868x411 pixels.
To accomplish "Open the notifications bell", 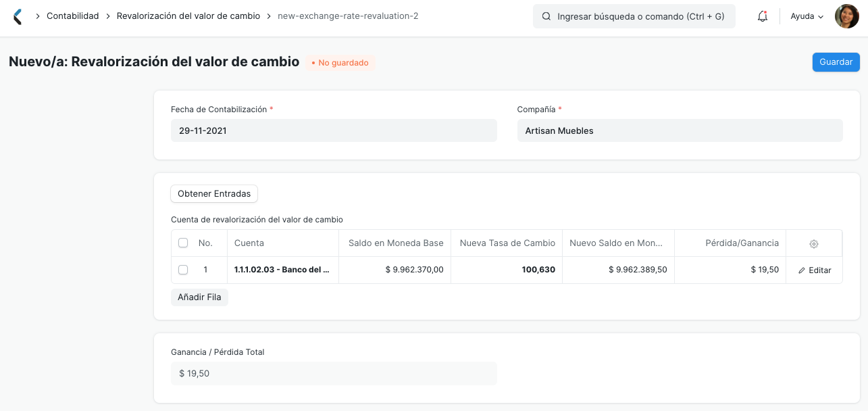I will [762, 16].
